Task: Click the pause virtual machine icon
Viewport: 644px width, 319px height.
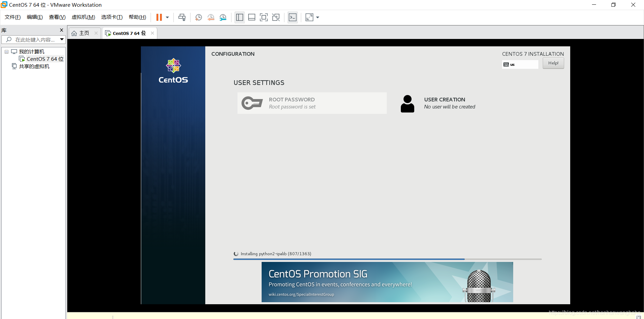Action: point(159,17)
